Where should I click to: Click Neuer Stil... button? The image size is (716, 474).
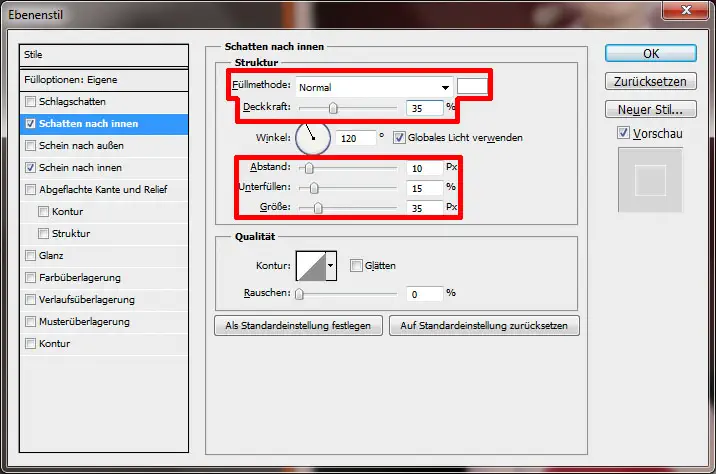pyautogui.click(x=650, y=109)
